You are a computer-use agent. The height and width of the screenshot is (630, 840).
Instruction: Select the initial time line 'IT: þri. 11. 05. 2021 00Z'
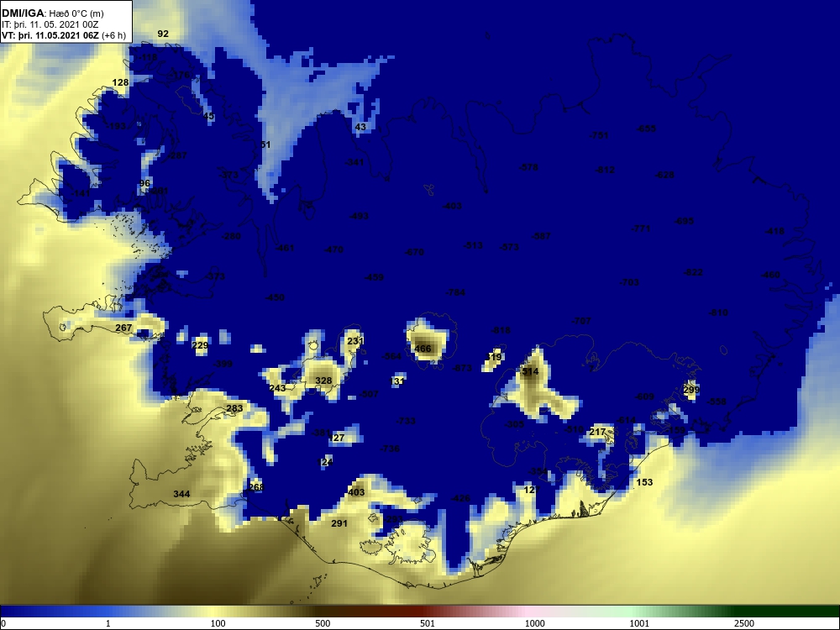50,24
